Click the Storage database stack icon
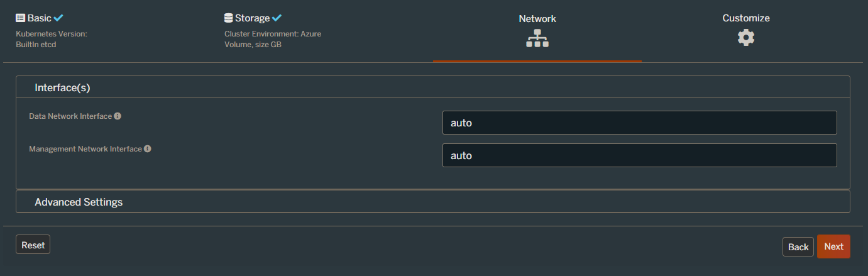 [x=228, y=18]
